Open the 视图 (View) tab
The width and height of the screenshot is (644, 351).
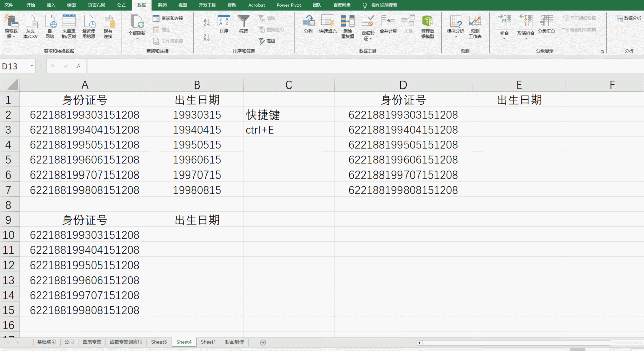(x=182, y=5)
